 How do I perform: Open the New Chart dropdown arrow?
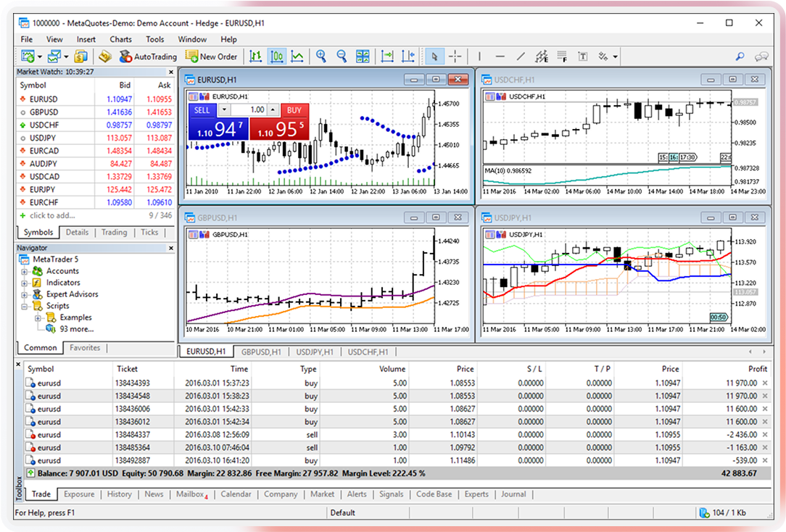40,57
